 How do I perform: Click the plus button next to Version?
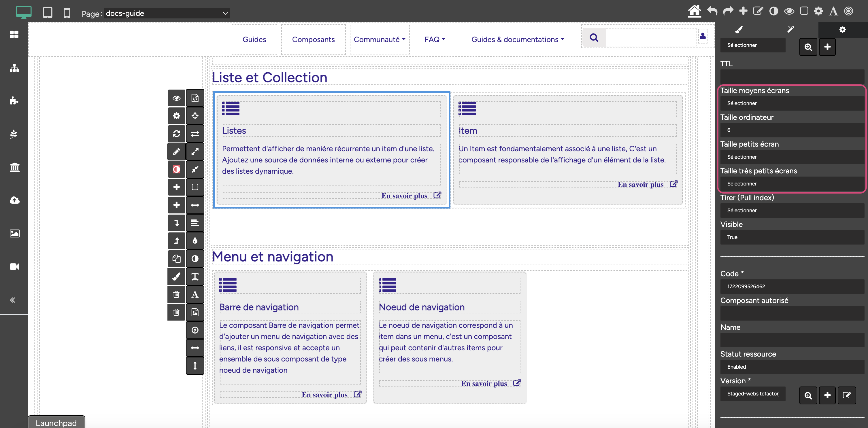point(827,395)
